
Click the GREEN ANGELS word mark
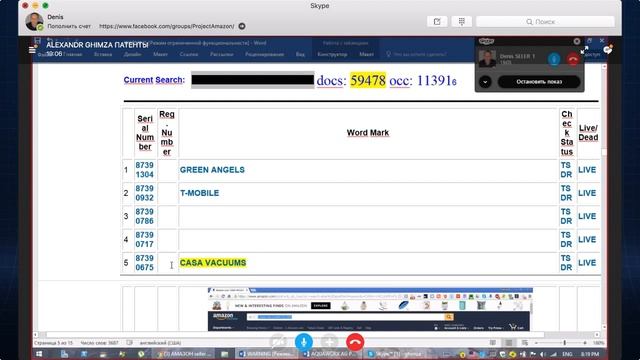point(212,170)
